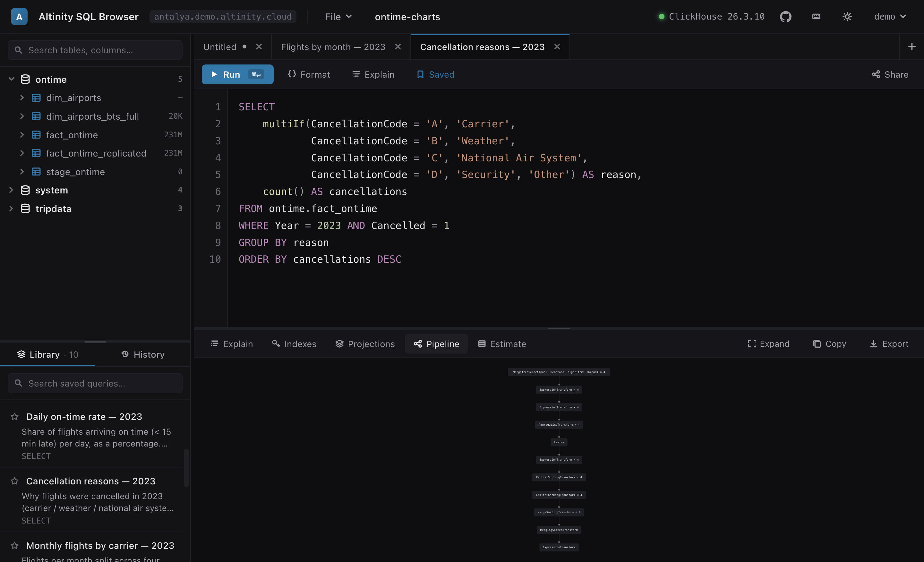The height and width of the screenshot is (562, 924).
Task: Star the Cancellation reasons — 2023 saved query
Action: coord(15,481)
